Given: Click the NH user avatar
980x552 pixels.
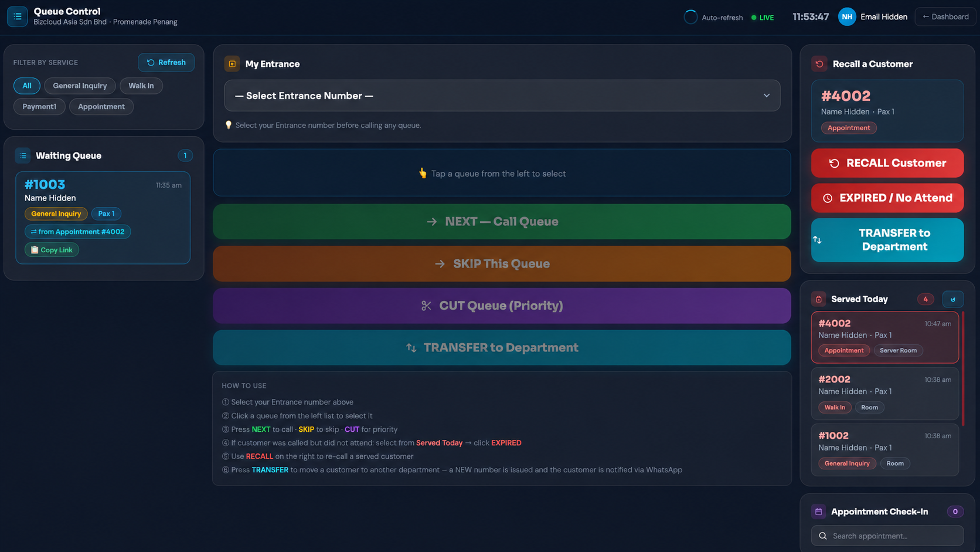Looking at the screenshot, I should [x=847, y=17].
